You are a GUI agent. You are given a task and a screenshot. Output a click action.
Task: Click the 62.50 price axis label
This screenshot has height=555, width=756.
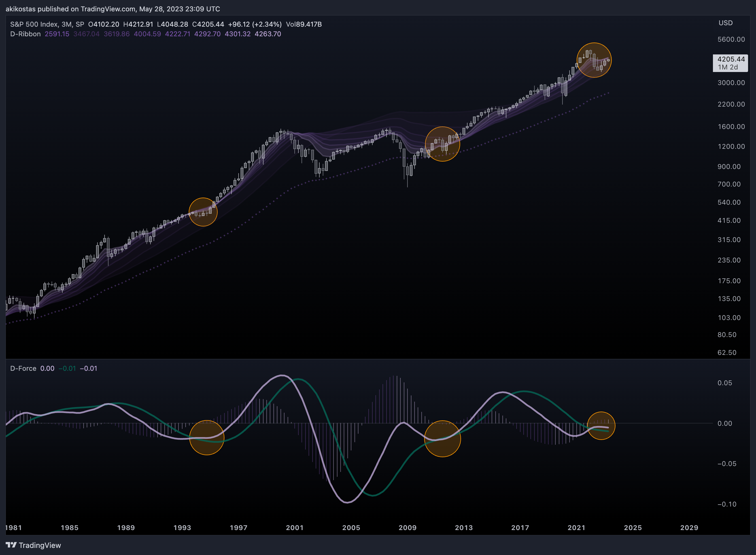point(727,352)
